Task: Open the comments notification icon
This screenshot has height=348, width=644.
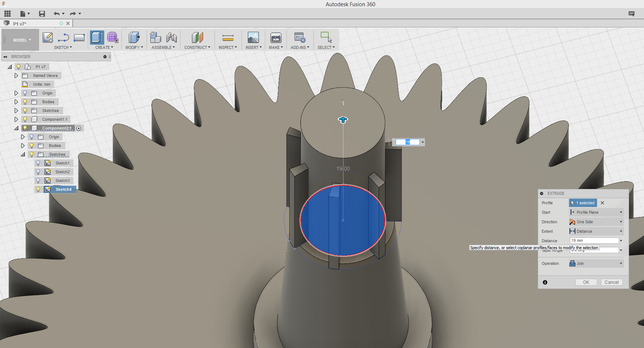Action: pyautogui.click(x=632, y=14)
